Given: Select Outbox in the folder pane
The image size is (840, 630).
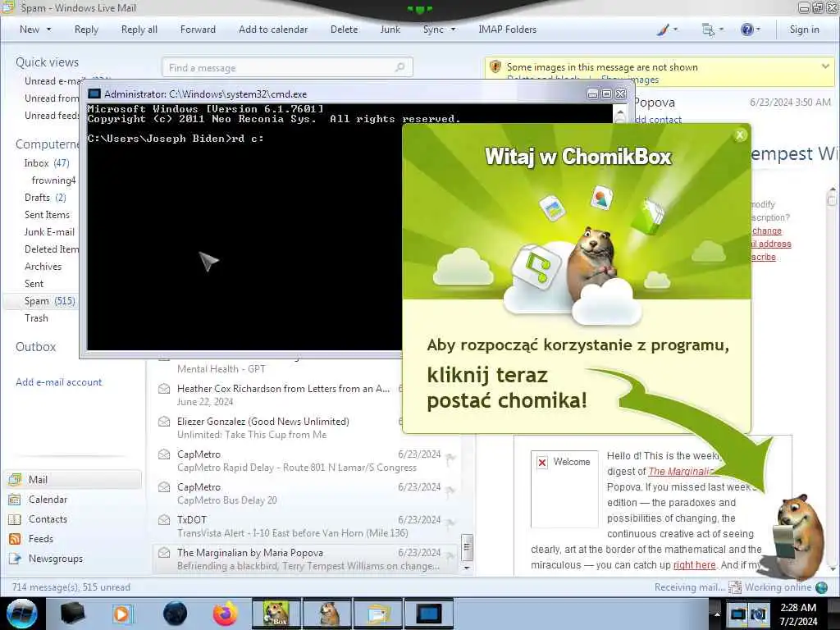Looking at the screenshot, I should click(35, 347).
